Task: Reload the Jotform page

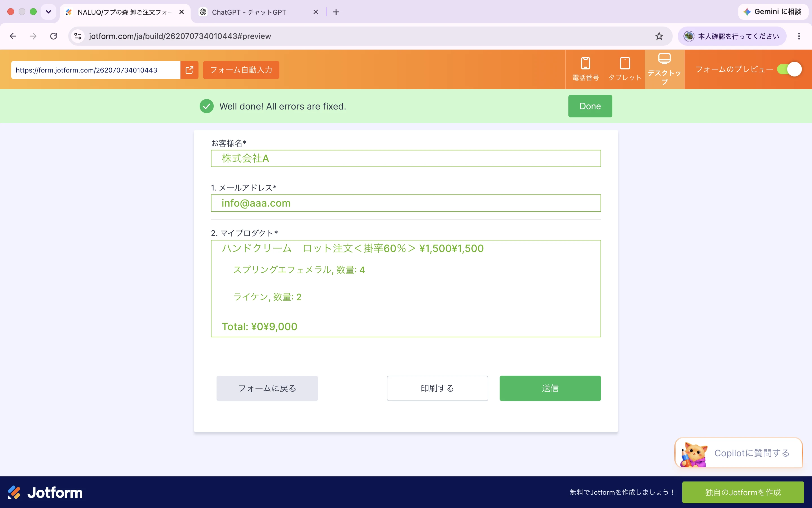Action: (54, 36)
